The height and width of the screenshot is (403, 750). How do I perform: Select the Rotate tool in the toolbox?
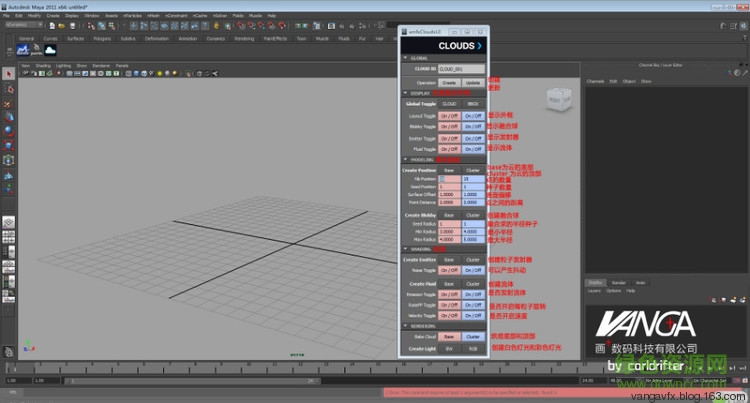click(8, 130)
